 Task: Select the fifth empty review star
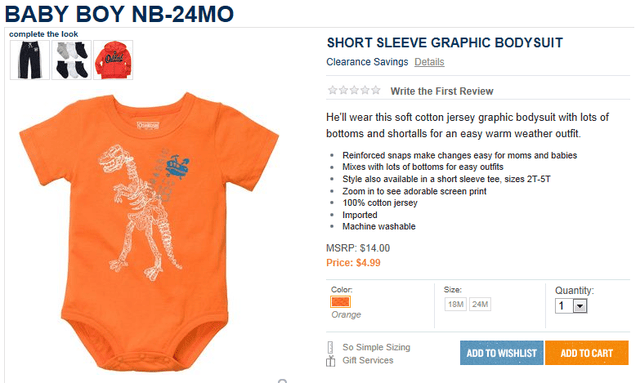point(376,90)
